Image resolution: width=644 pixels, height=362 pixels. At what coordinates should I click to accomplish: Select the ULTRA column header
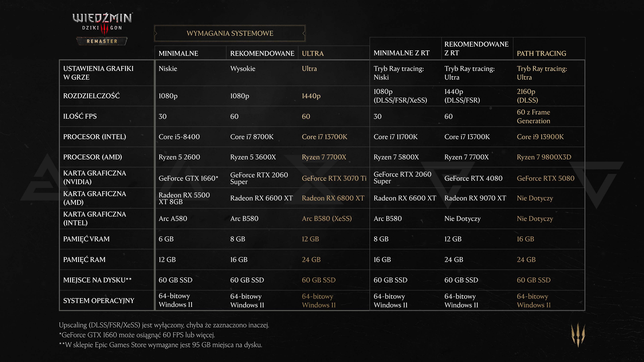(313, 53)
